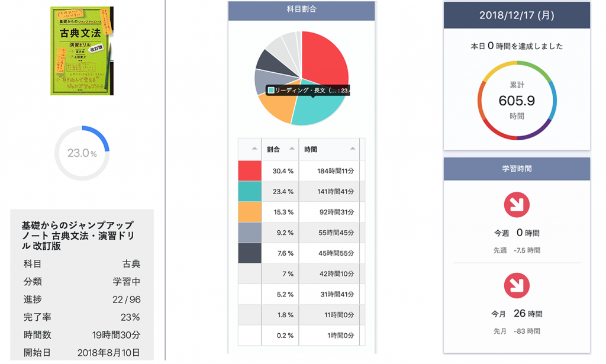Viewport: 606px width, 364px height.
Task: Sort by the first color column header
Action: [x=250, y=149]
